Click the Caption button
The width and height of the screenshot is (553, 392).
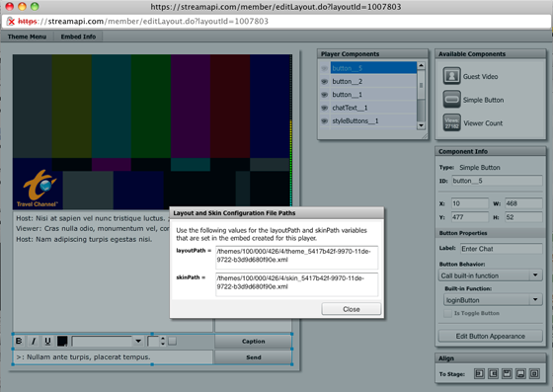click(x=253, y=342)
